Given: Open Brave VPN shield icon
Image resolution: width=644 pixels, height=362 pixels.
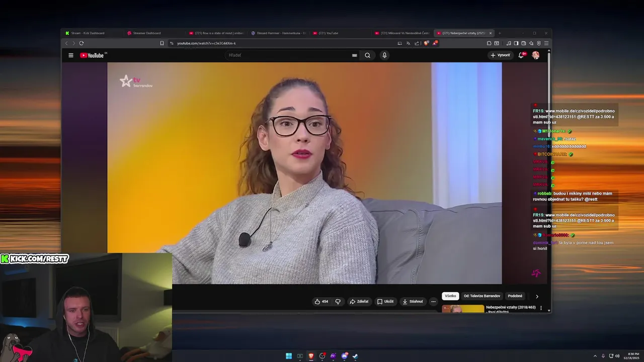Looking at the screenshot, I should click(539, 43).
